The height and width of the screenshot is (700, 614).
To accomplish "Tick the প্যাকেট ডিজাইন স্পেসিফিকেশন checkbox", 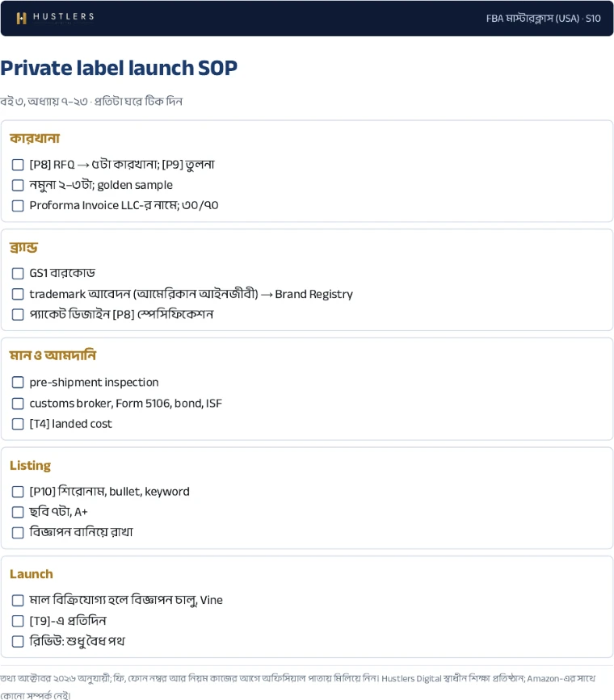I will tap(18, 314).
